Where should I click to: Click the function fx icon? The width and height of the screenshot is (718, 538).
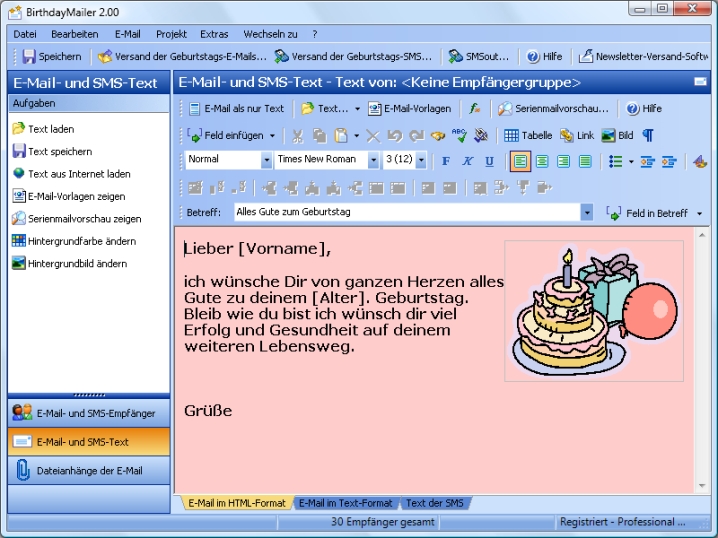(475, 108)
